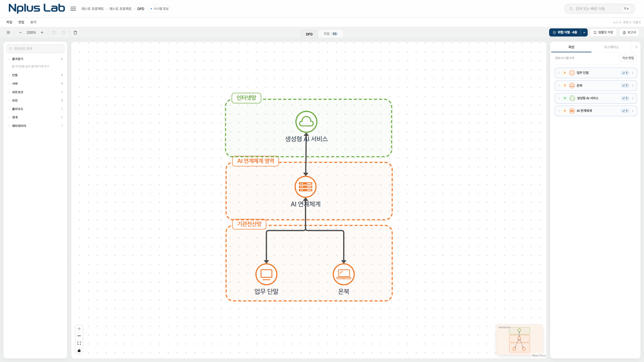Open the hamburger menu beside the logo
The width and height of the screenshot is (644, 362).
(73, 9)
